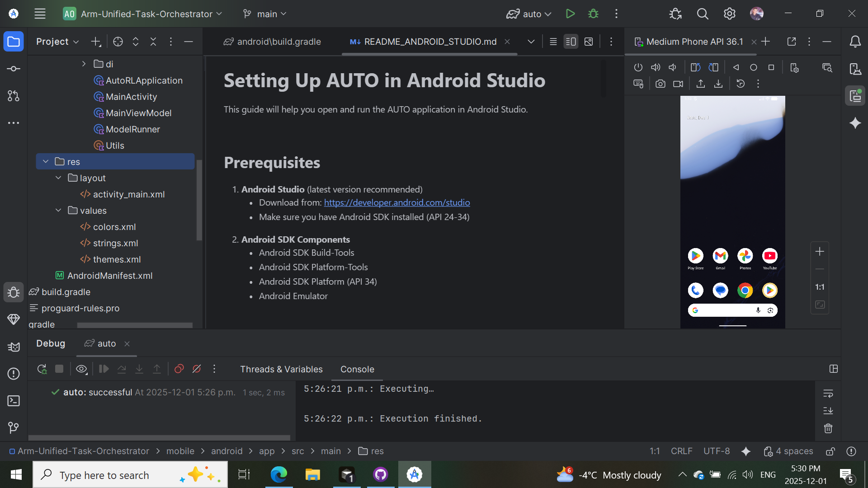Switch to Editor and Preview split view
This screenshot has height=488, width=868.
571,42
